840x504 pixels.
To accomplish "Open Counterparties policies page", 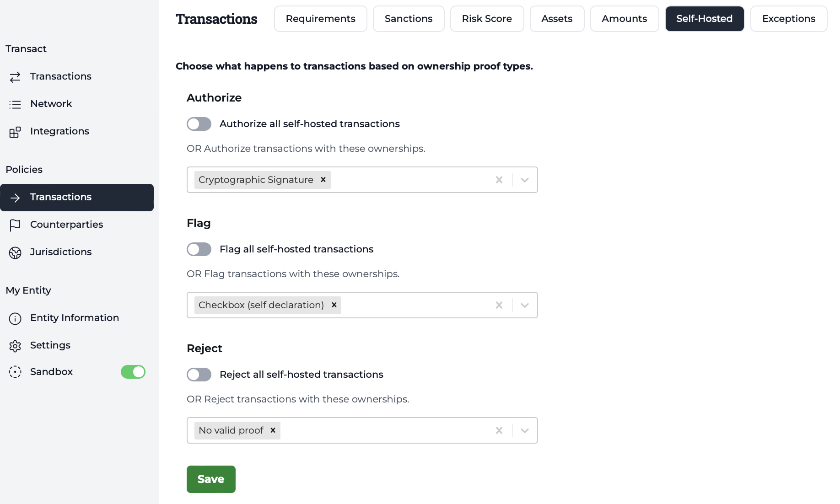I will pos(77,225).
